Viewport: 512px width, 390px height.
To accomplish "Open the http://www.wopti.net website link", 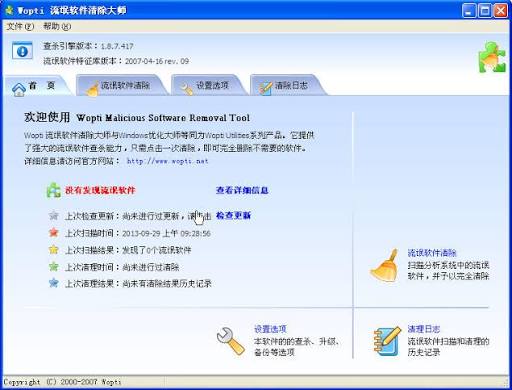I will [167, 161].
